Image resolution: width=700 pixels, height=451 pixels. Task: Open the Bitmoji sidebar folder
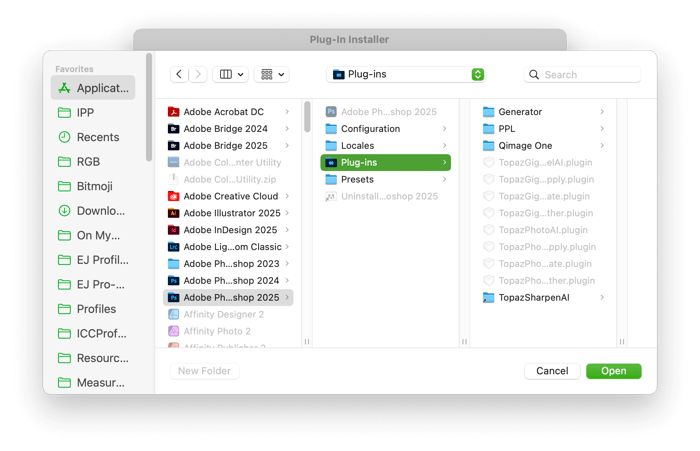click(93, 186)
